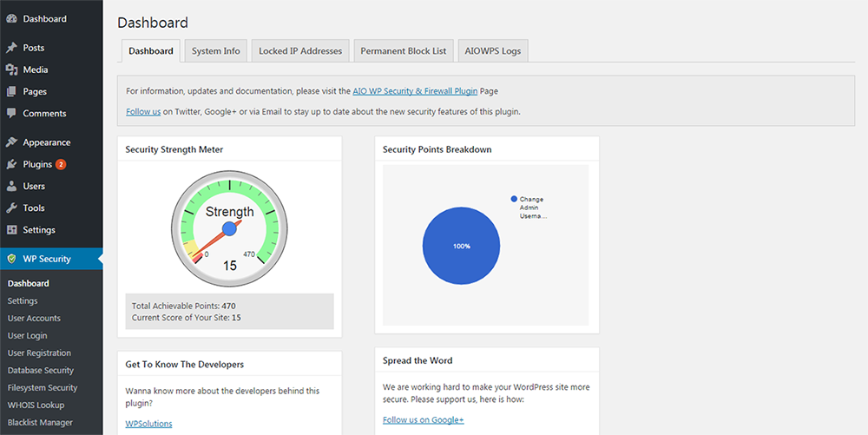868x435 pixels.
Task: Open the Blacklist Manager submenu item
Action: coord(40,422)
